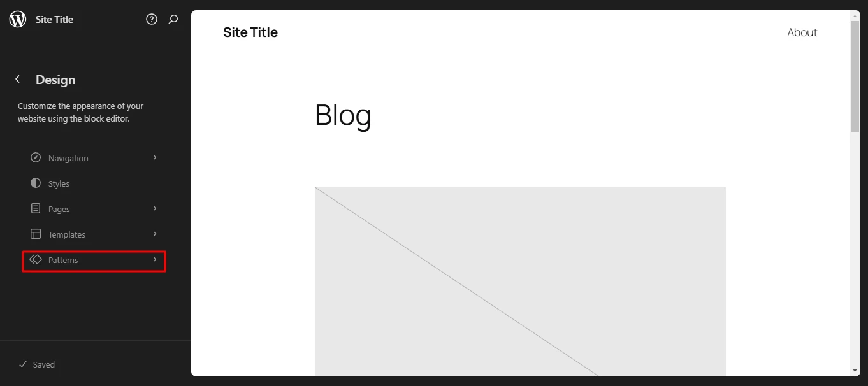Image resolution: width=868 pixels, height=386 pixels.
Task: Click the WordPress logo icon
Action: [18, 20]
